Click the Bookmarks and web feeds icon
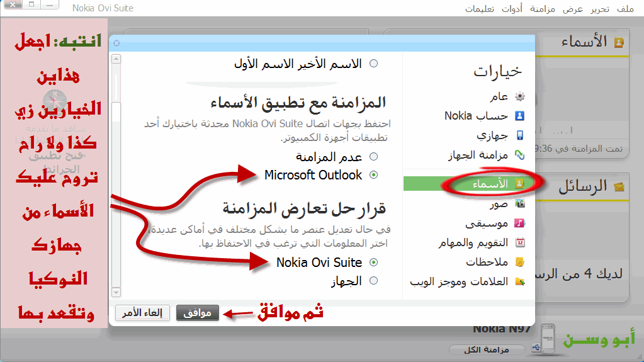This screenshot has width=644, height=362. (520, 282)
